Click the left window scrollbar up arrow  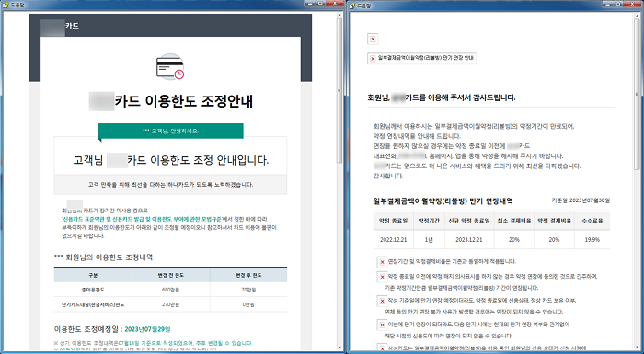[x=339, y=16]
